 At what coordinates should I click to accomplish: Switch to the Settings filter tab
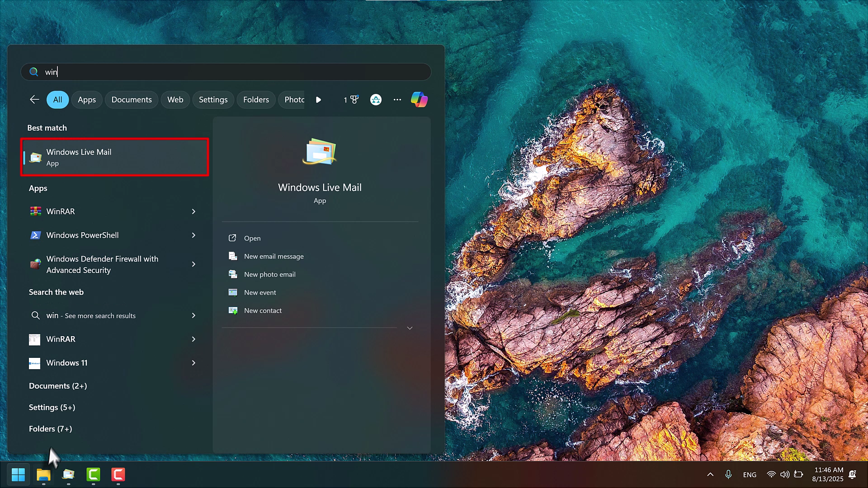point(213,99)
